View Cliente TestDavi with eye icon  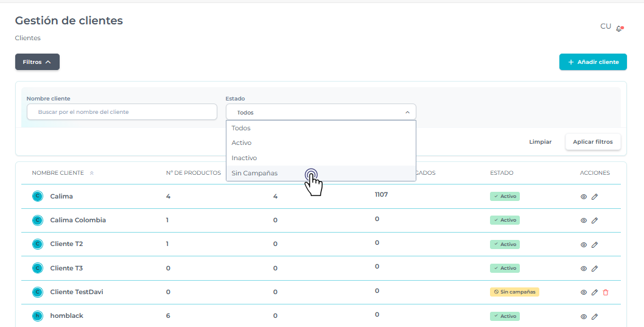(583, 292)
